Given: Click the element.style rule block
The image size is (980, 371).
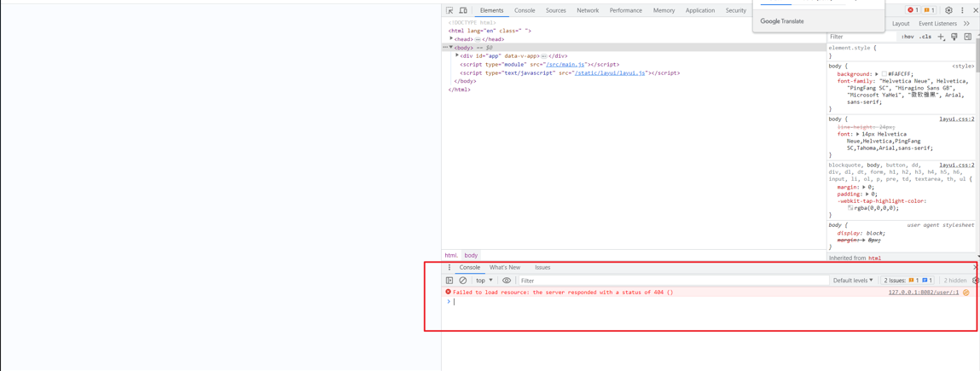Looking at the screenshot, I should (900, 51).
